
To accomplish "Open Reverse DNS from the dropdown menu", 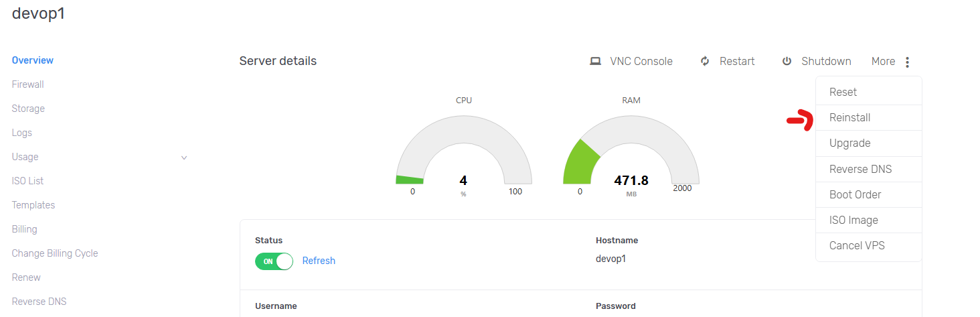I will pos(860,169).
